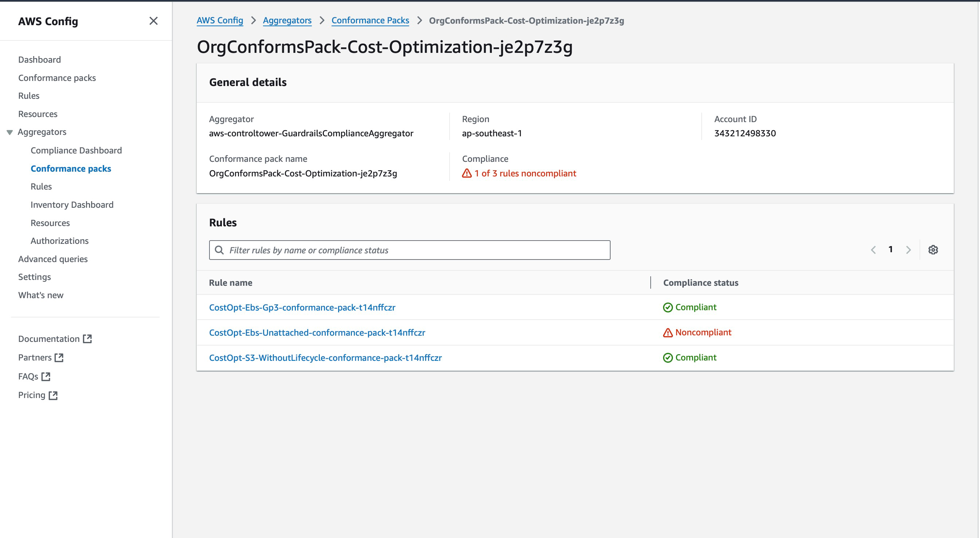
Task: Open Advanced queries from the sidebar
Action: pos(53,258)
